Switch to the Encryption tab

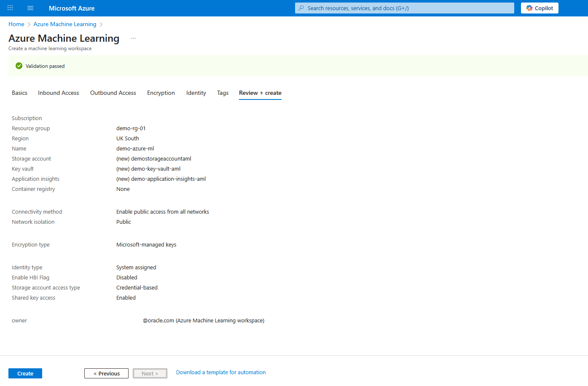(x=161, y=93)
